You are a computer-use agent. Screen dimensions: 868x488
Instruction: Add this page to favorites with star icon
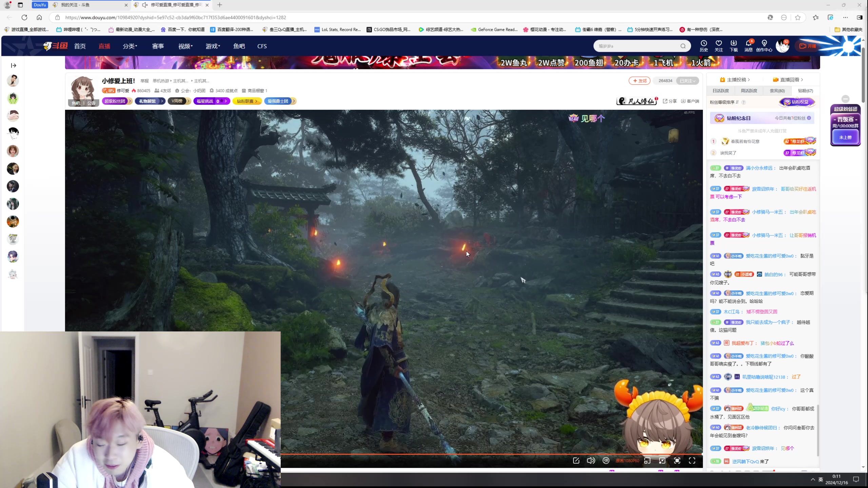(798, 17)
